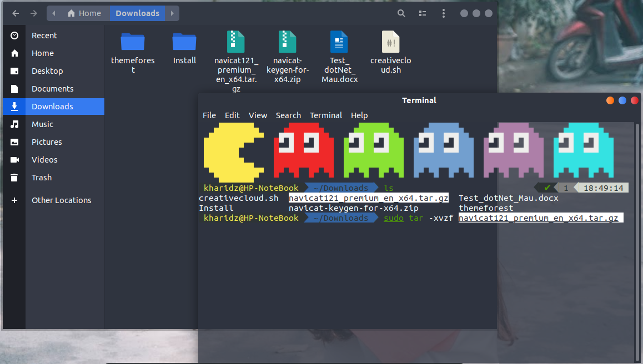Click the highlighted navicat121 file in ls output
The image size is (643, 364).
click(x=369, y=198)
